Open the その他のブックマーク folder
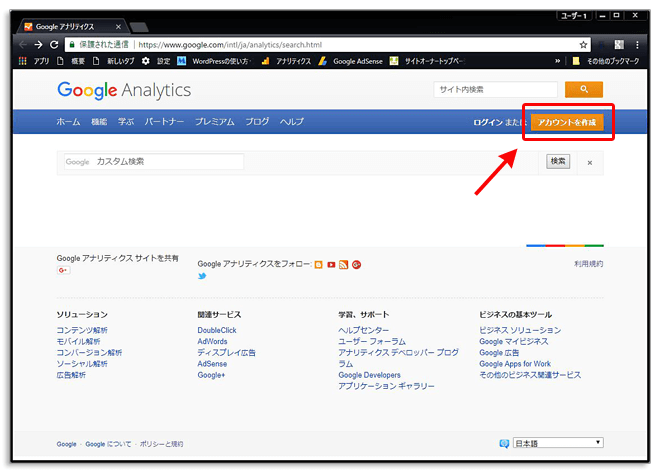The width and height of the screenshot is (660, 473). coord(606,61)
